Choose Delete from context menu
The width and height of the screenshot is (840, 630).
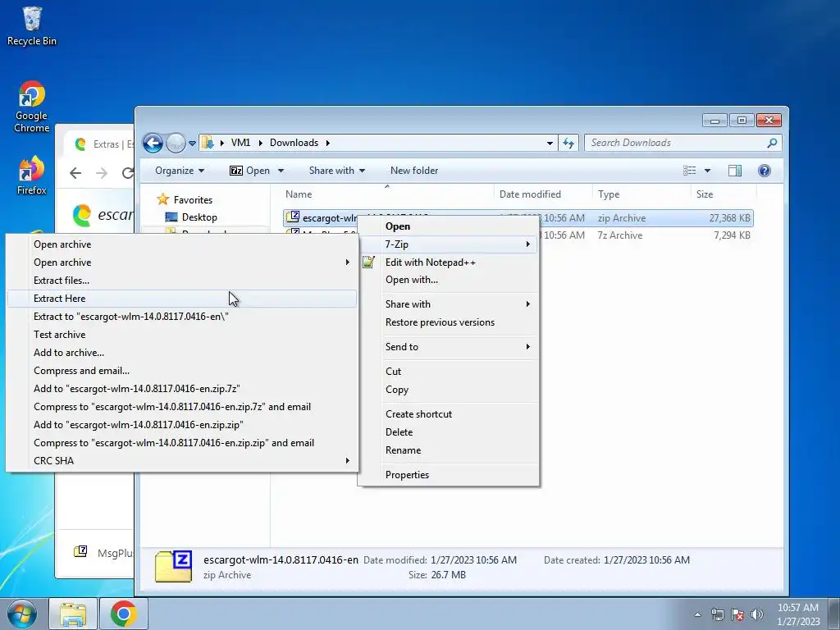pyautogui.click(x=449, y=431)
